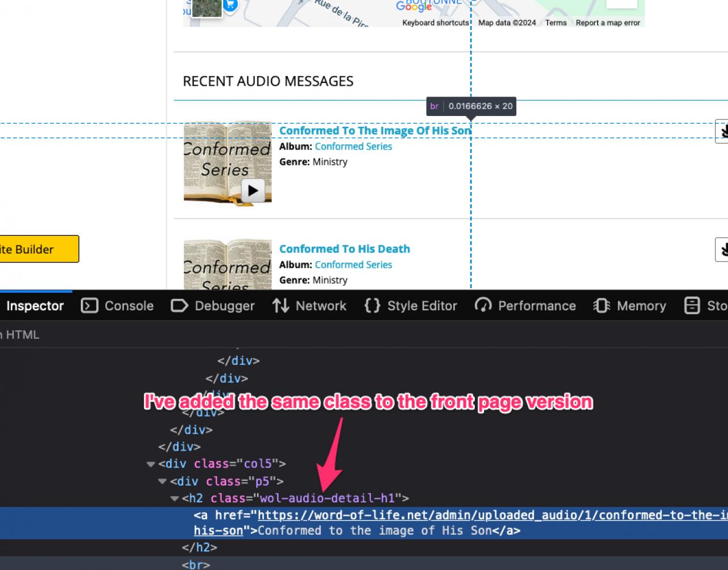Collapse the div class="col5" node
This screenshot has height=570, width=728.
(151, 464)
